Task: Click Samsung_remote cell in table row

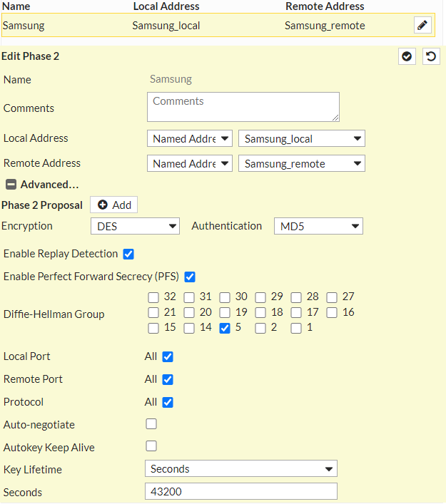Action: (x=325, y=26)
